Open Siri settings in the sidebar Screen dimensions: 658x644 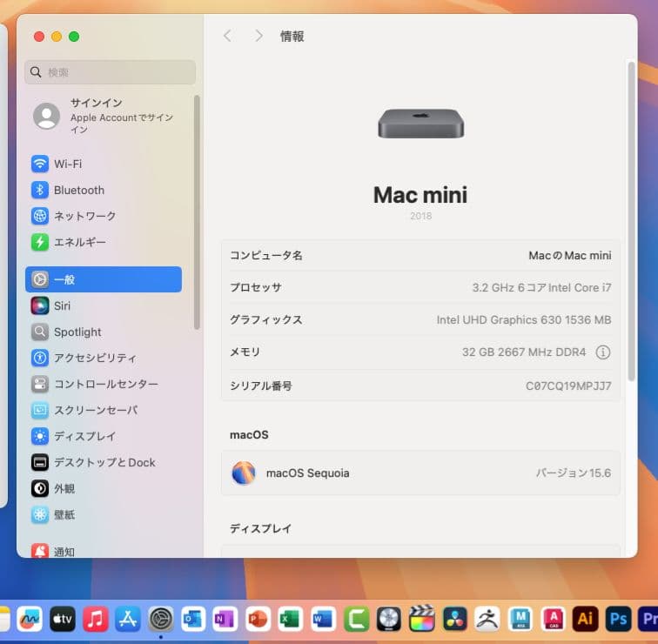tap(104, 305)
